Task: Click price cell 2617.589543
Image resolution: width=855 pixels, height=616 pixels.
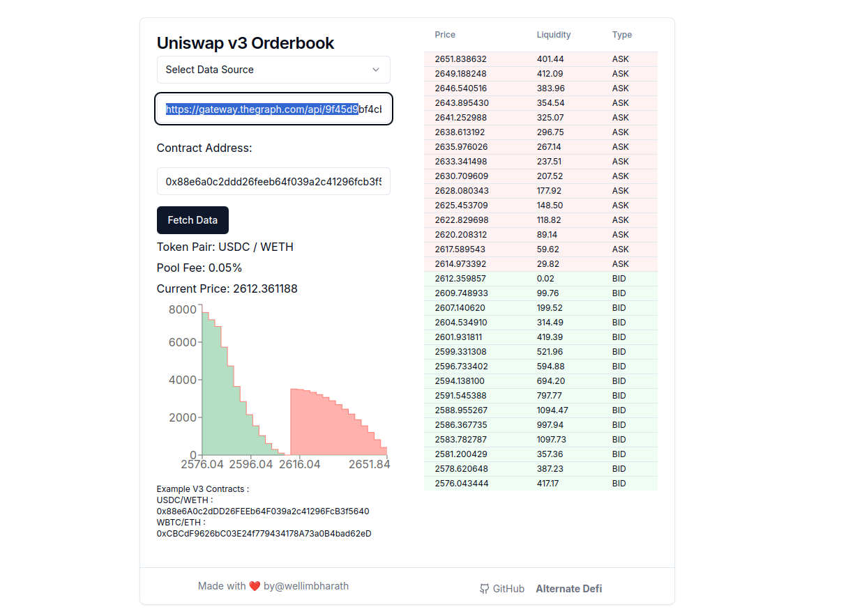Action: pyautogui.click(x=461, y=249)
